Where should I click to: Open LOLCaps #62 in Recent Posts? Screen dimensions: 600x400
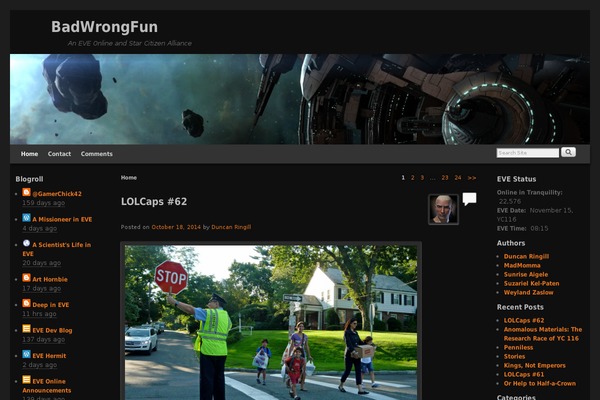pyautogui.click(x=524, y=320)
